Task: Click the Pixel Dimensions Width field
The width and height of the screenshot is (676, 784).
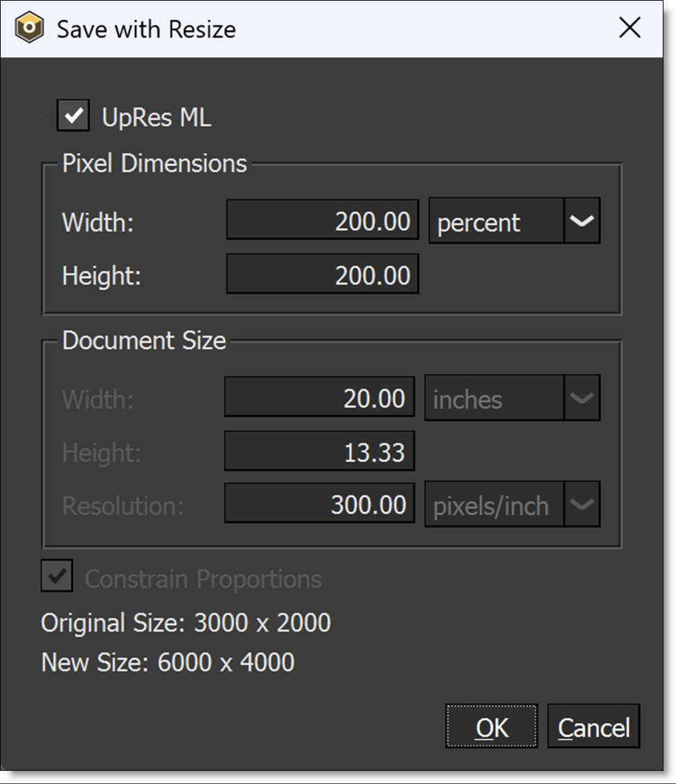Action: [323, 221]
